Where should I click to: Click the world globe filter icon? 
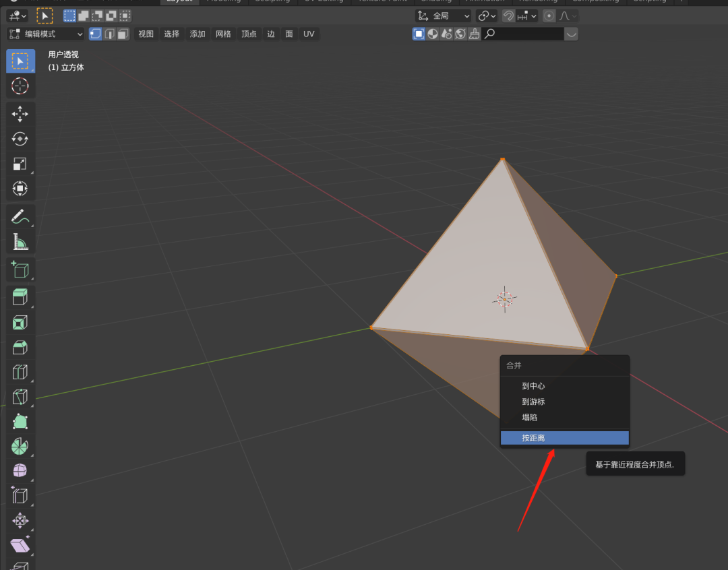[460, 34]
